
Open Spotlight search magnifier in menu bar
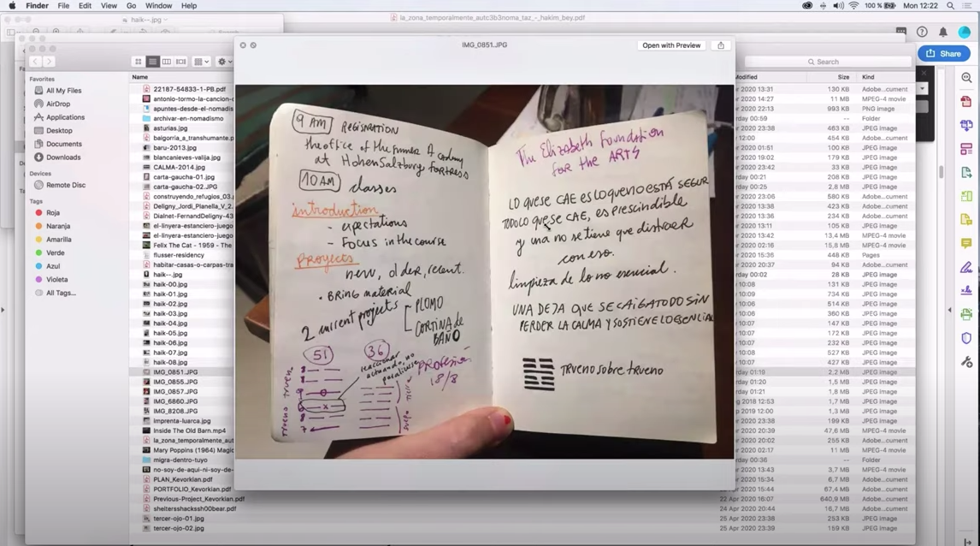click(950, 6)
